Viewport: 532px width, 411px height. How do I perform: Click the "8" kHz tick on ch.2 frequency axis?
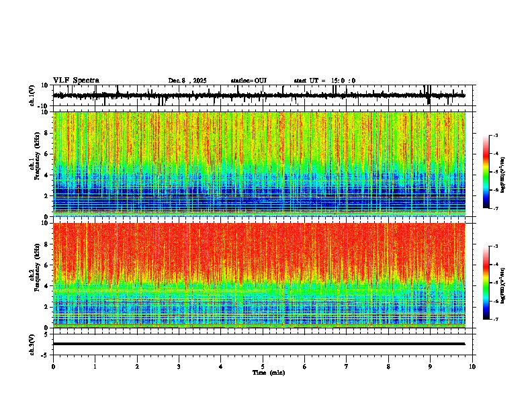click(x=47, y=244)
